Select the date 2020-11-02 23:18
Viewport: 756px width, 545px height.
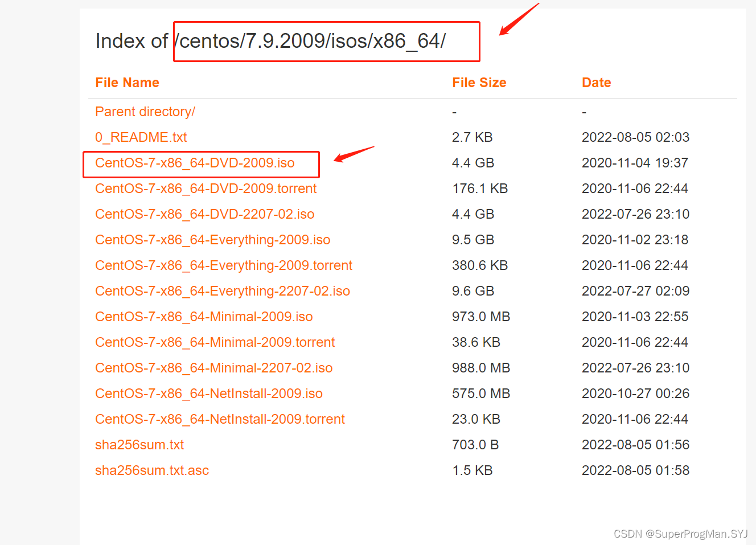[635, 240]
